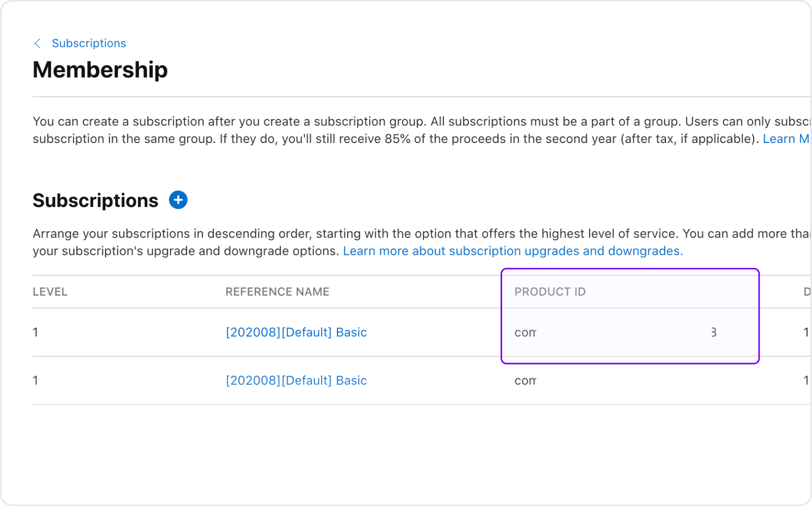Image resolution: width=812 pixels, height=506 pixels.
Task: Click the blue plus icon to add subscription
Action: (x=178, y=200)
